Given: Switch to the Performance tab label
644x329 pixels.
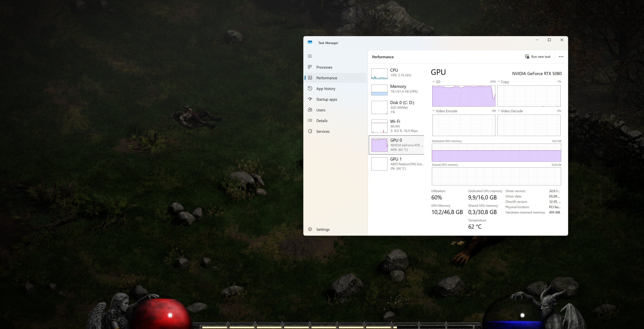Looking at the screenshot, I should point(327,78).
